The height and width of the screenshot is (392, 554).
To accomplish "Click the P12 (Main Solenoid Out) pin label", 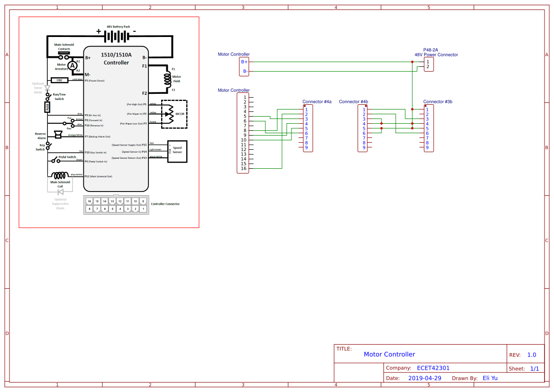I will coord(98,176).
